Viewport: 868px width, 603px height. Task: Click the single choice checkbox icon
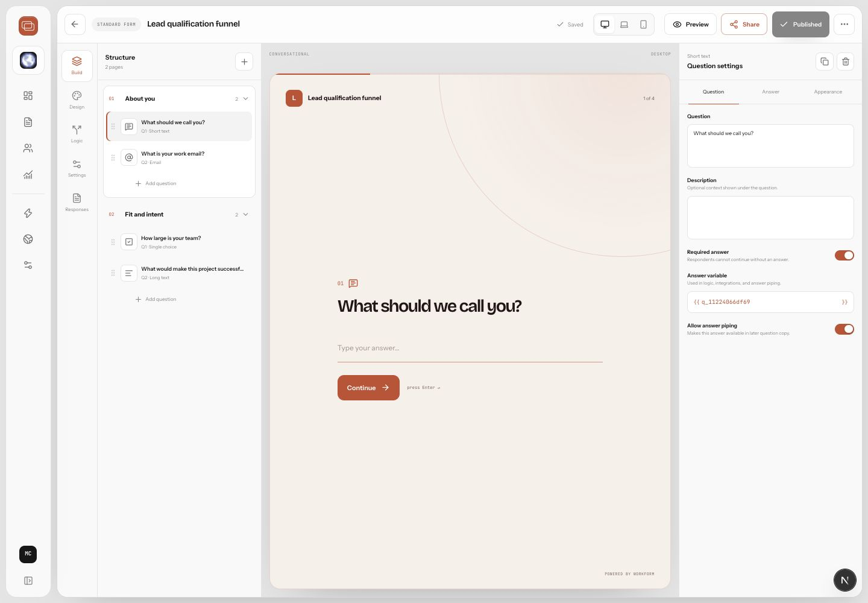129,242
